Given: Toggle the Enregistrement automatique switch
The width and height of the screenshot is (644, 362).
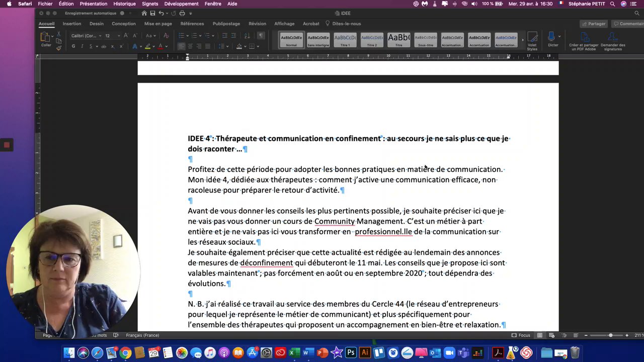Looking at the screenshot, I should point(126,13).
